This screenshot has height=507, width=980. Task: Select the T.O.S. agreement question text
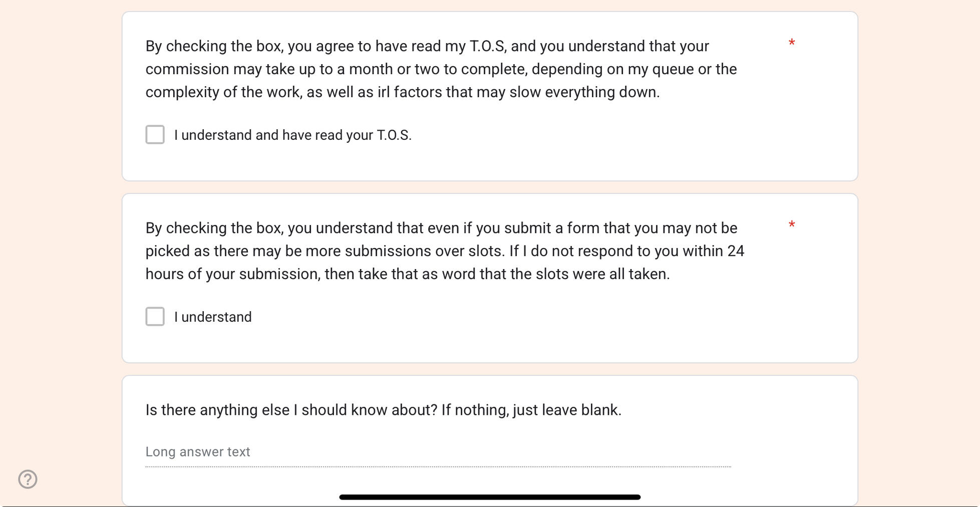click(x=441, y=69)
